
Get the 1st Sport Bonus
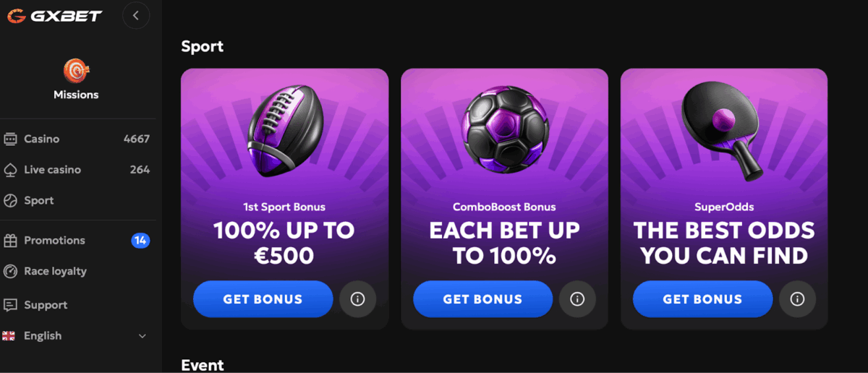click(263, 299)
